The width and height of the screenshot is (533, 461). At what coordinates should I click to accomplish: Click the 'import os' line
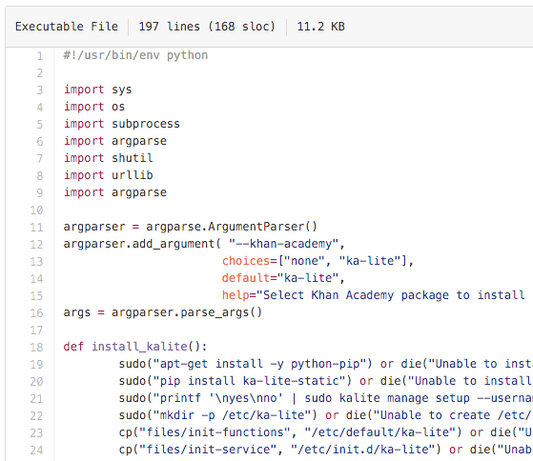(x=94, y=107)
